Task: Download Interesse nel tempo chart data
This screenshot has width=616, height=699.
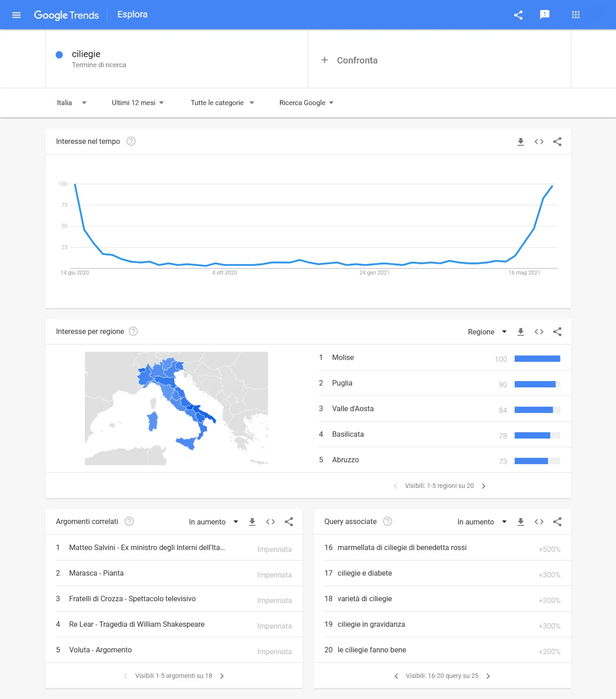Action: 521,142
